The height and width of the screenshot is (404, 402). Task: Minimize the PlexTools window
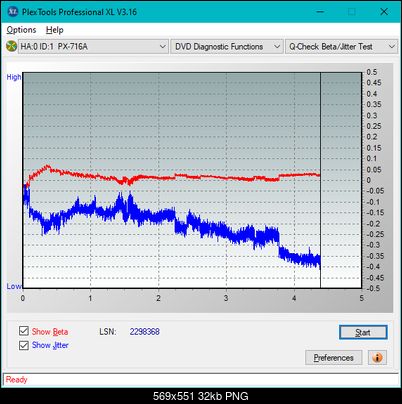point(320,12)
